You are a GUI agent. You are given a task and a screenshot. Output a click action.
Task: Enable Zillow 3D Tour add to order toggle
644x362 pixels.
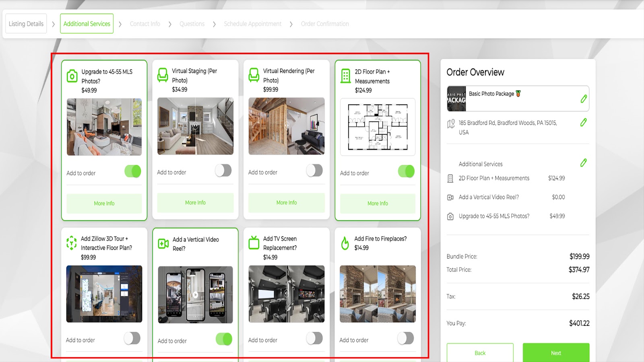tap(132, 338)
